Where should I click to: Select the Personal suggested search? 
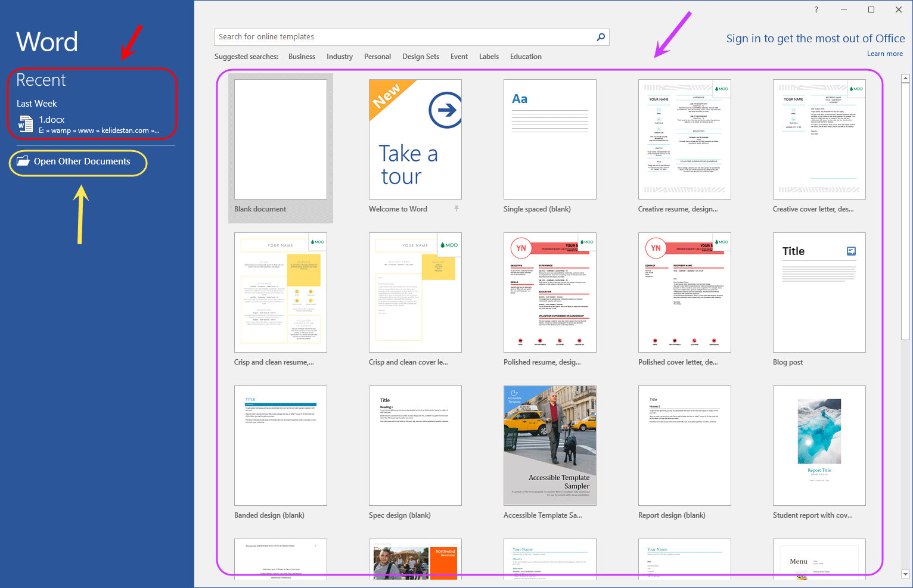pyautogui.click(x=377, y=57)
